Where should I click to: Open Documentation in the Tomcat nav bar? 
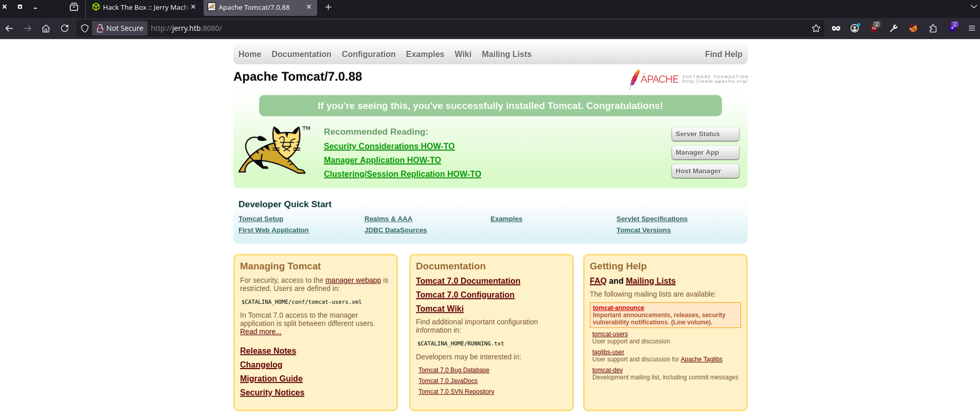pyautogui.click(x=301, y=54)
